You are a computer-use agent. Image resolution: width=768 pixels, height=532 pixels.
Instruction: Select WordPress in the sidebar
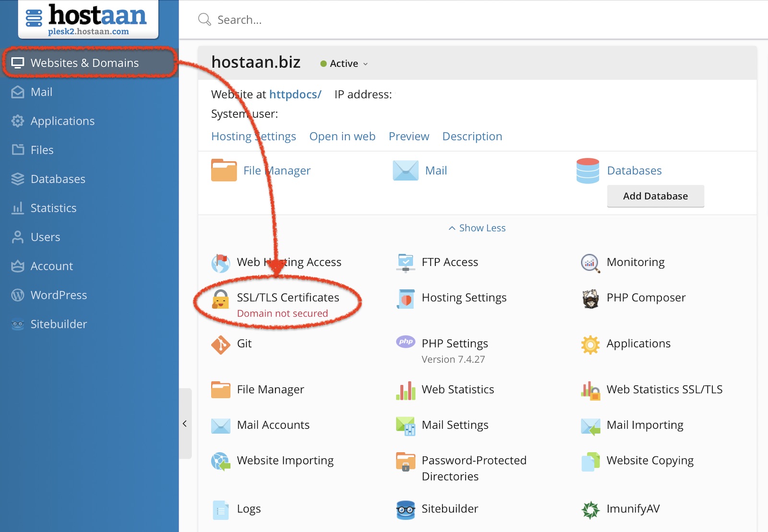(x=89, y=295)
